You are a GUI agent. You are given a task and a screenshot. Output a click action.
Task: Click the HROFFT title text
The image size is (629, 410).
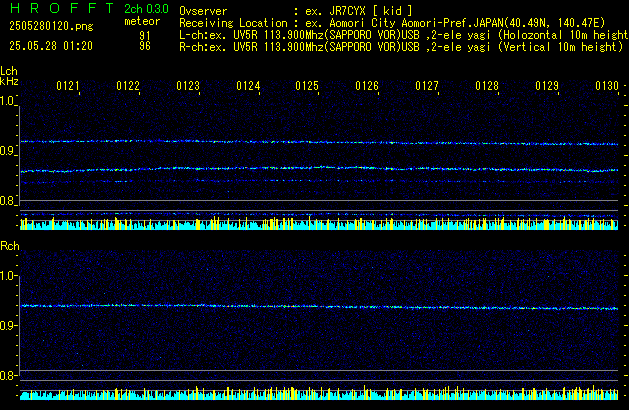tap(62, 8)
